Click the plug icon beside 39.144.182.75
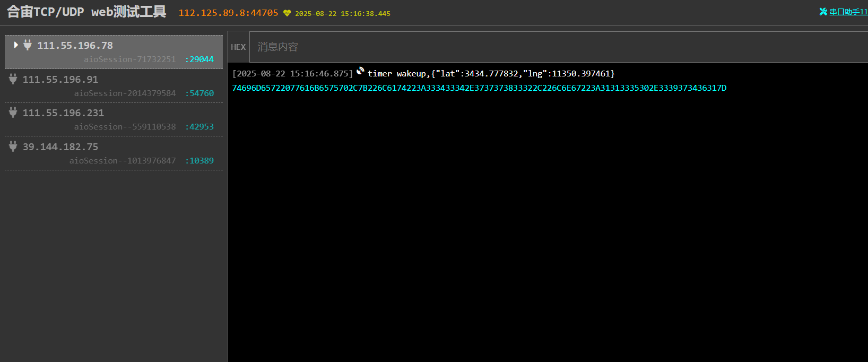868x362 pixels. [13, 146]
